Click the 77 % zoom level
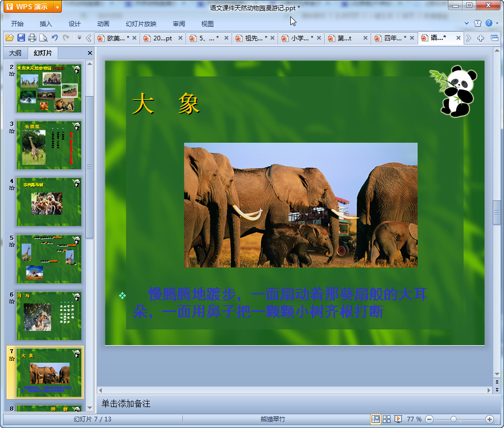Image resolution: width=504 pixels, height=428 pixels. pos(414,419)
